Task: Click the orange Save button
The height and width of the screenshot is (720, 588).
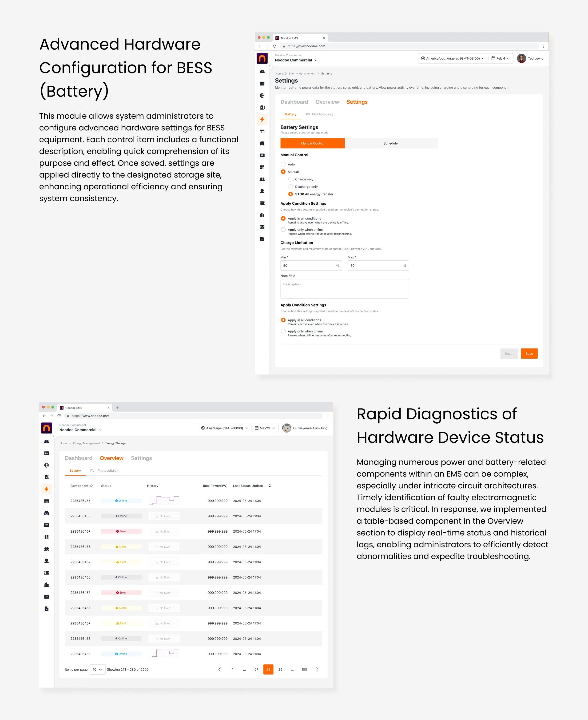Action: tap(529, 354)
